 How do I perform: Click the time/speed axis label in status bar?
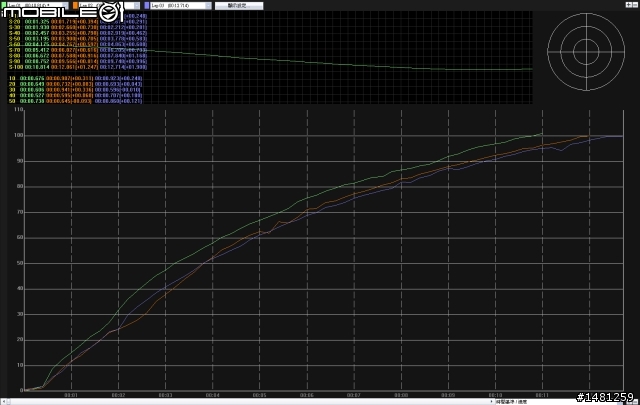pyautogui.click(x=511, y=402)
